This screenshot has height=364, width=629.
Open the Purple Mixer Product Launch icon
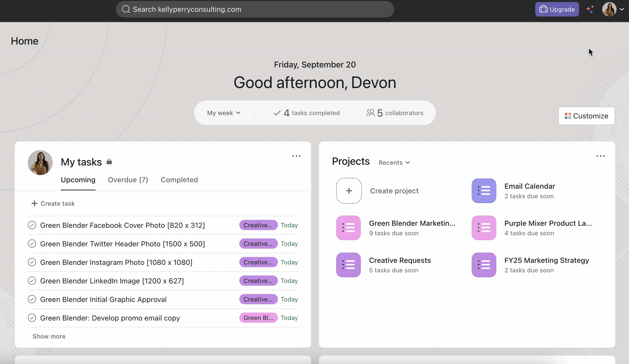click(484, 228)
